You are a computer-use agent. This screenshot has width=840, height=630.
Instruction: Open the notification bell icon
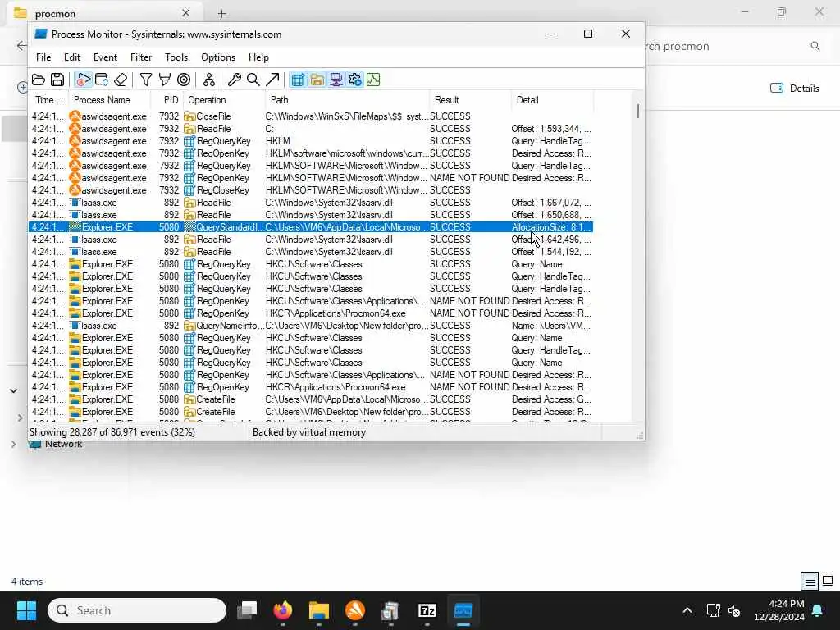point(818,610)
